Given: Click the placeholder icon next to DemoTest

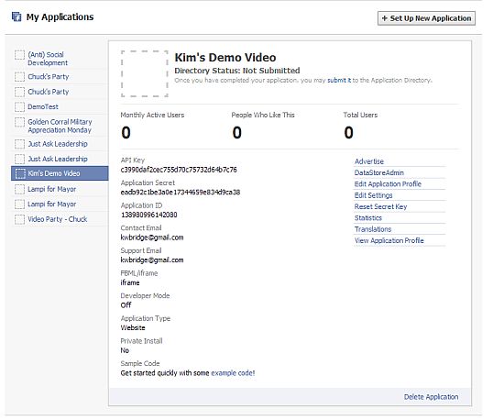Looking at the screenshot, I should coord(19,106).
